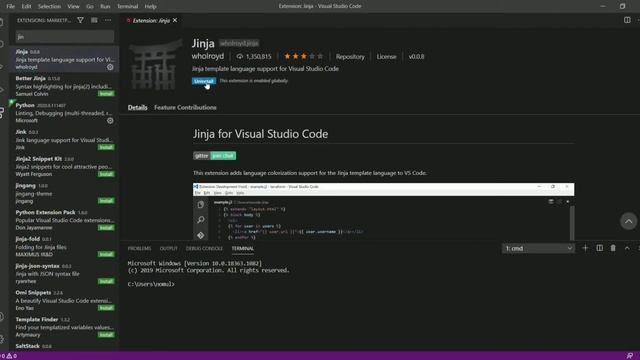Install the Python Extension Pack
Image resolution: width=640 pixels, height=360 pixels.
click(106, 227)
